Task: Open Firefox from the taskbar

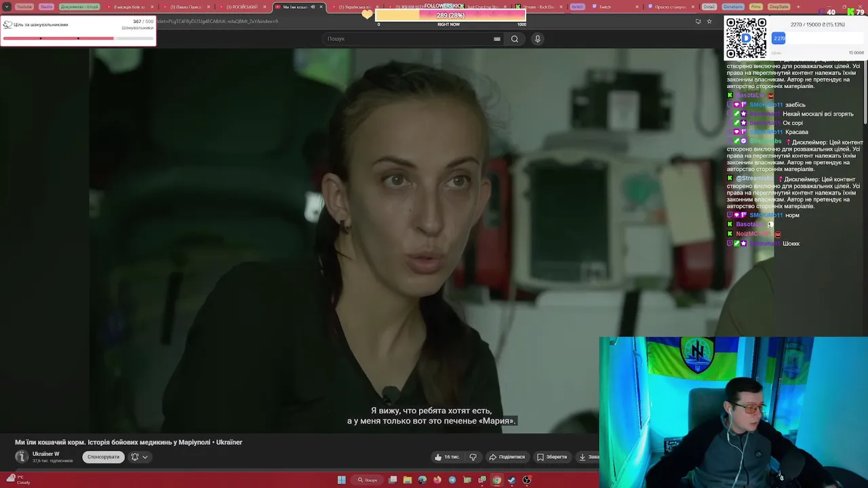Action: tap(437, 480)
